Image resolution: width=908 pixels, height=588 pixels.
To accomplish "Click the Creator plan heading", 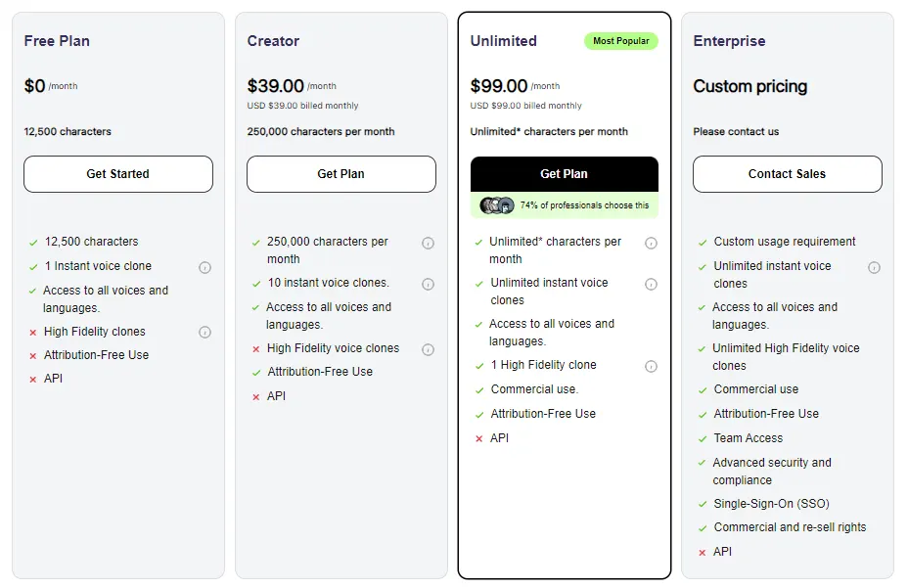I will 273,41.
